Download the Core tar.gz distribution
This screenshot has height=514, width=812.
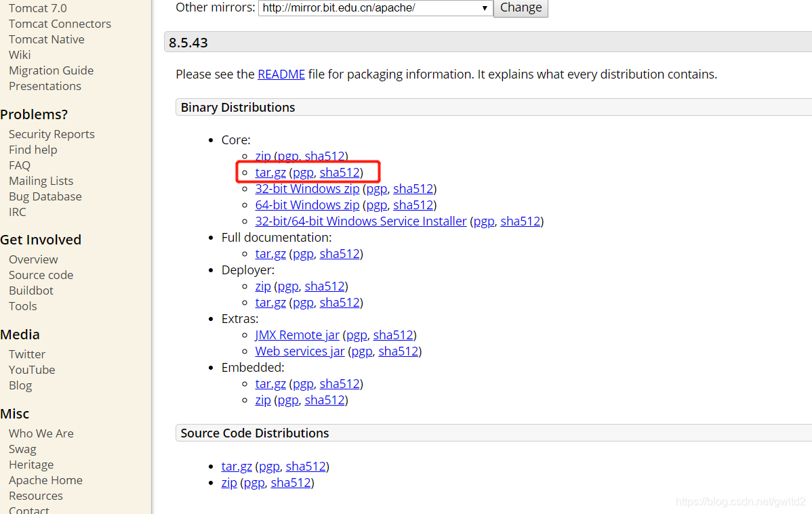point(270,173)
